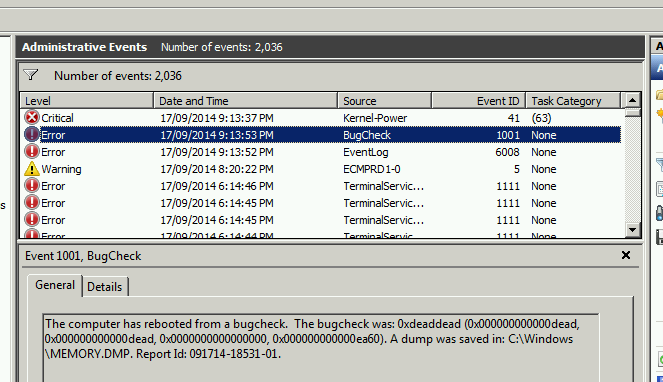Click the error icon of BugCheck row
Viewport: 663px width, 382px height.
[x=32, y=135]
